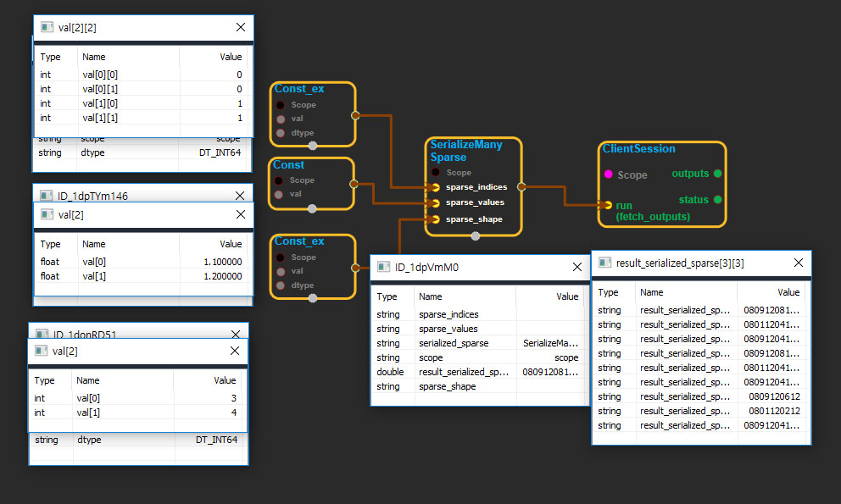Select the serialized_sparse row in ID_1dpVmM0
The height and width of the screenshot is (504, 841).
point(479,343)
